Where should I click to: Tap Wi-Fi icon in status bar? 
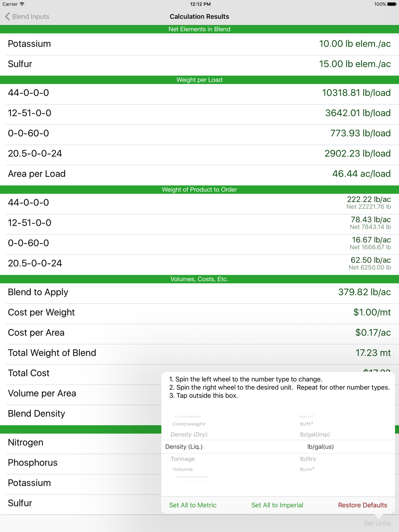[x=22, y=4]
